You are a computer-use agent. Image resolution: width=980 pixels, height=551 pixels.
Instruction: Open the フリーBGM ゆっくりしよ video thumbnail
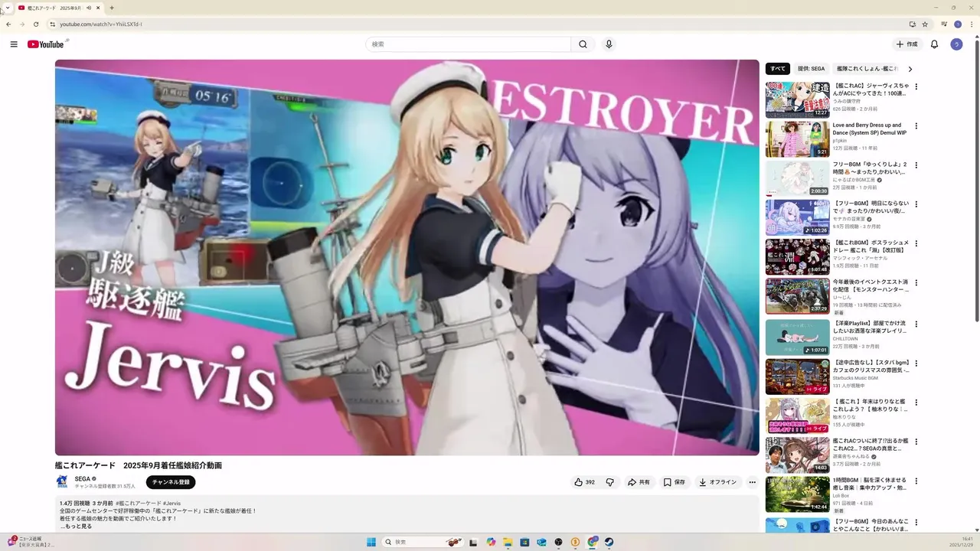(x=797, y=178)
